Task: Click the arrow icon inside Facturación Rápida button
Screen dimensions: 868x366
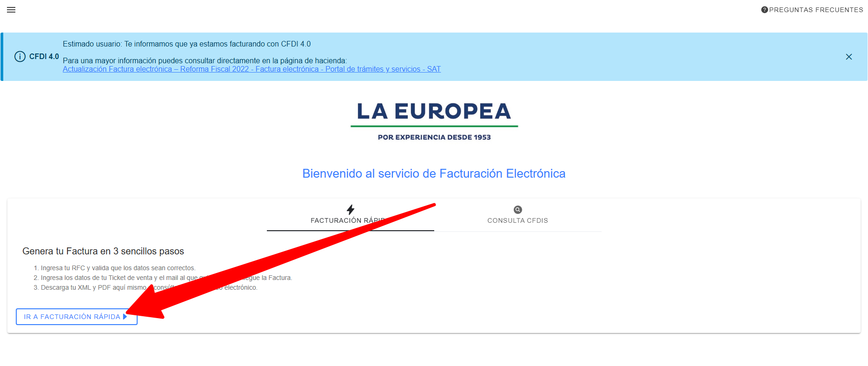Action: point(125,317)
